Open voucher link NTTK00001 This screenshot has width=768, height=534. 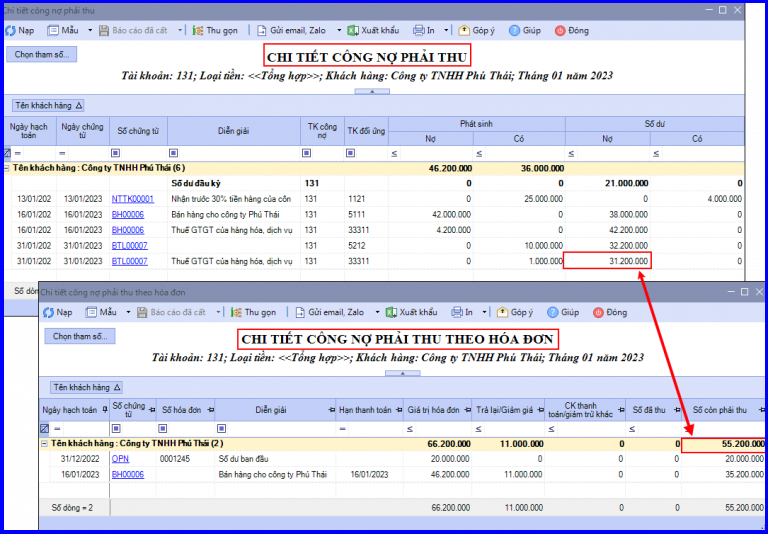point(133,199)
